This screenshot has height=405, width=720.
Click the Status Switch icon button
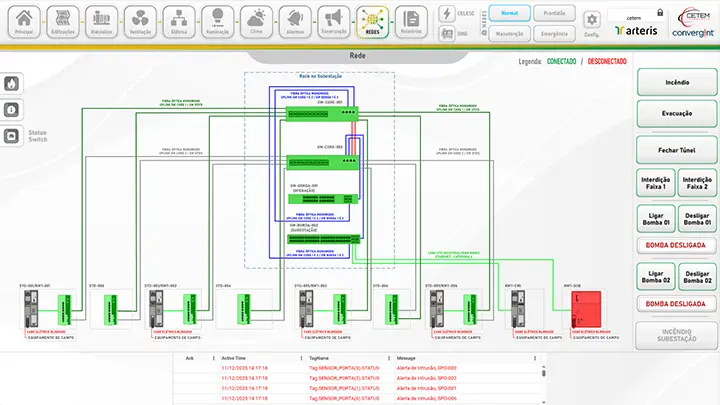click(11, 136)
